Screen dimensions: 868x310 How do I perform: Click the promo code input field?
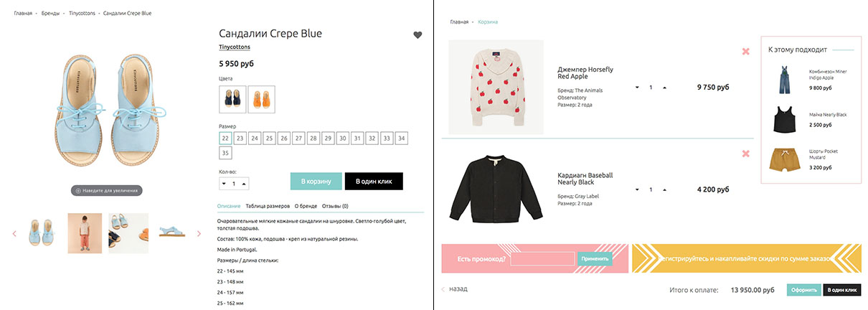point(542,259)
